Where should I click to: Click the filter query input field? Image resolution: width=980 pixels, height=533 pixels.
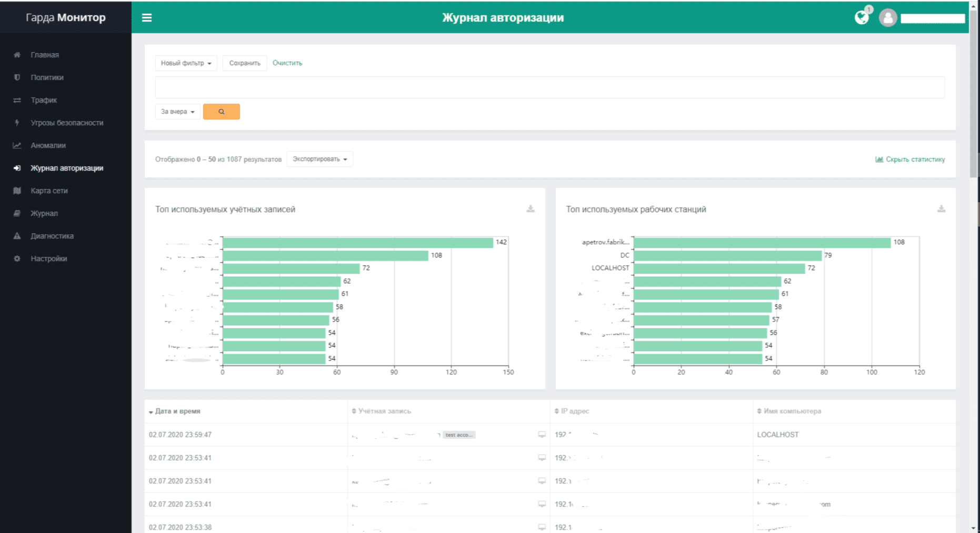(x=549, y=87)
